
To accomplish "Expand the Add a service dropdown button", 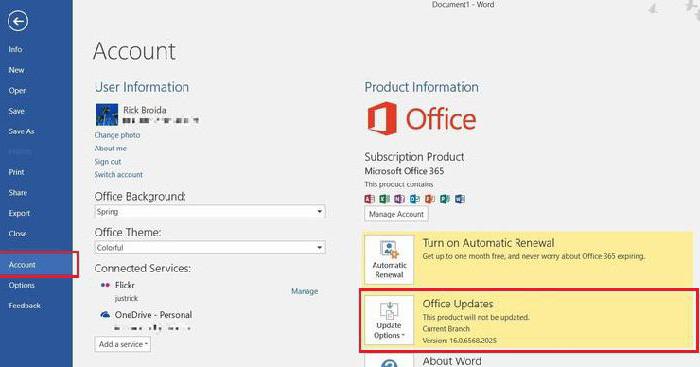I will click(x=123, y=344).
